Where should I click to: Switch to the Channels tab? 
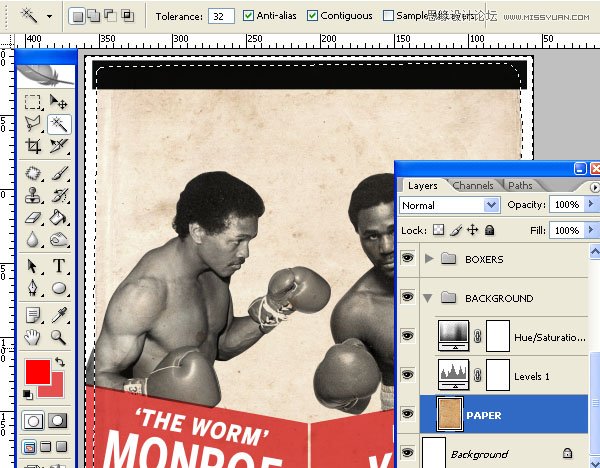point(472,185)
